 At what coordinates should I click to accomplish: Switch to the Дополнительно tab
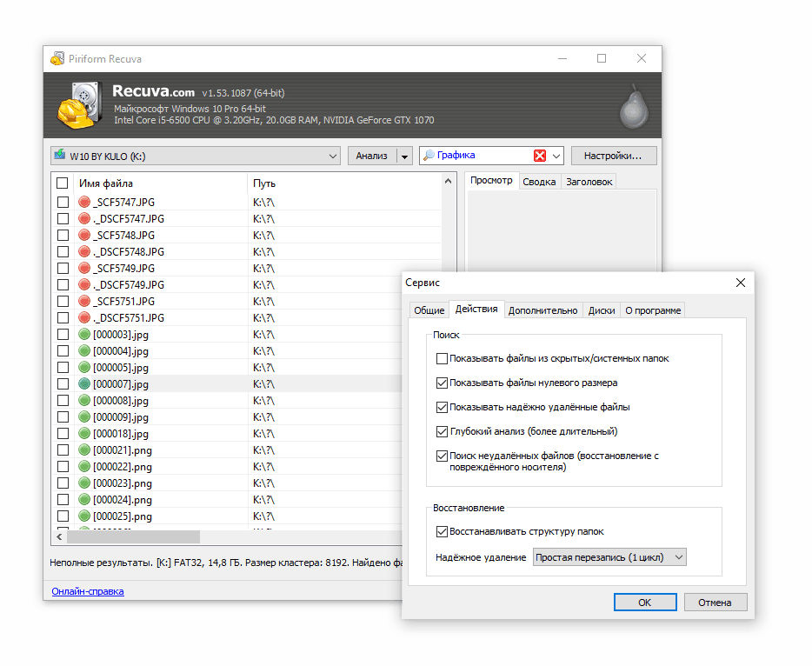click(542, 310)
